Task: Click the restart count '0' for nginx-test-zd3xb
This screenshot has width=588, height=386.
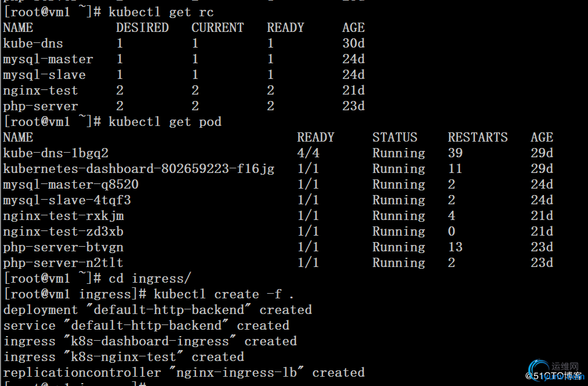Action: [452, 232]
